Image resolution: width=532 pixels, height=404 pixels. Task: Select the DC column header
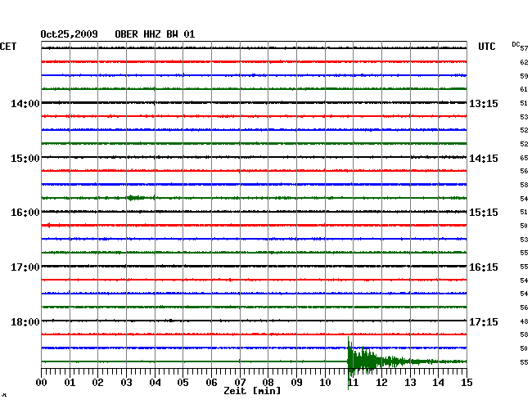(516, 44)
